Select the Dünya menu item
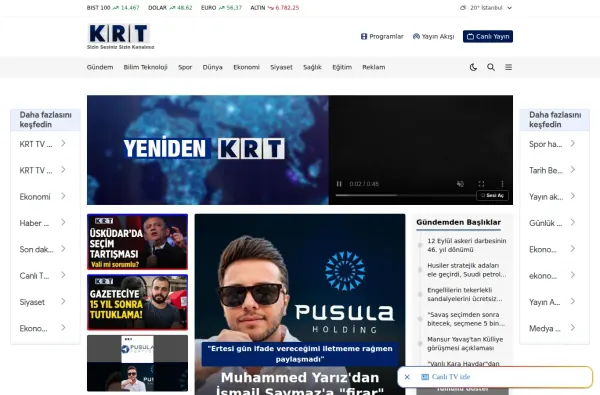This screenshot has width=600, height=395. 212,67
